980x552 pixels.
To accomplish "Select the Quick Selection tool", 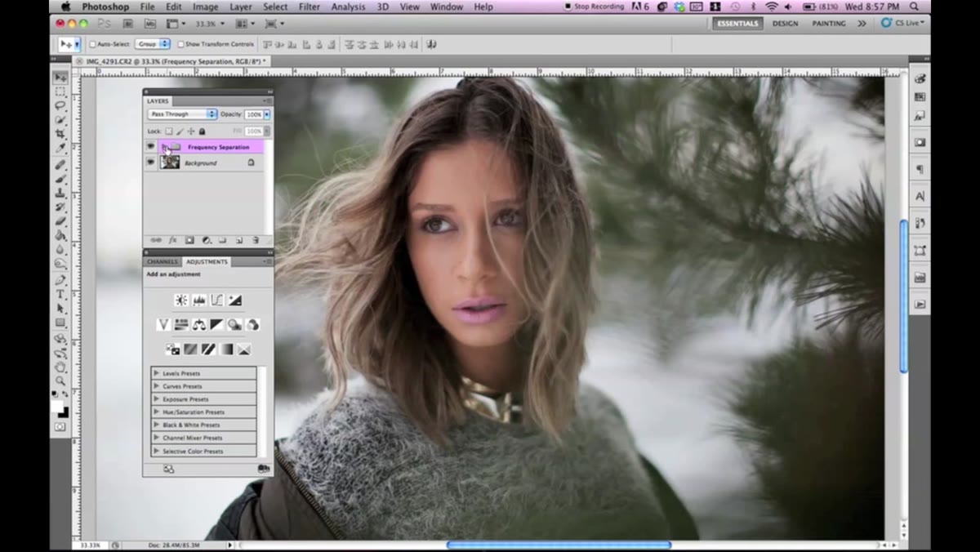I will coord(60,120).
